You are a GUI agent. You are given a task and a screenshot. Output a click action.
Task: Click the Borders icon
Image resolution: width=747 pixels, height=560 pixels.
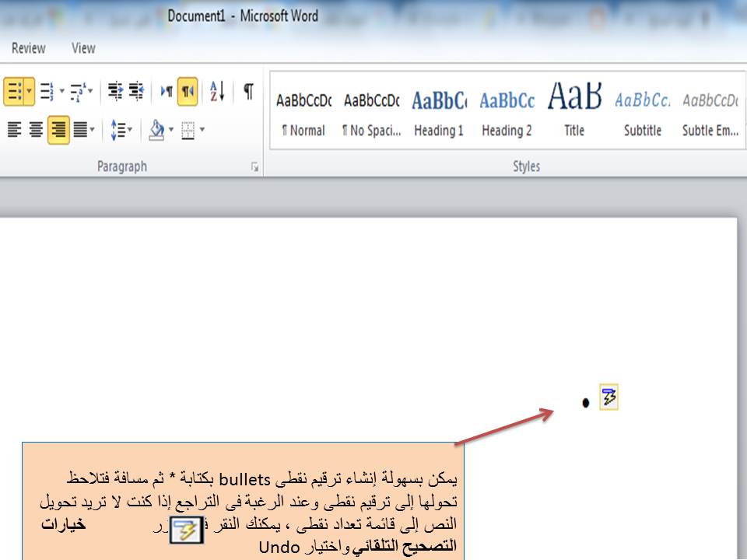[188, 130]
